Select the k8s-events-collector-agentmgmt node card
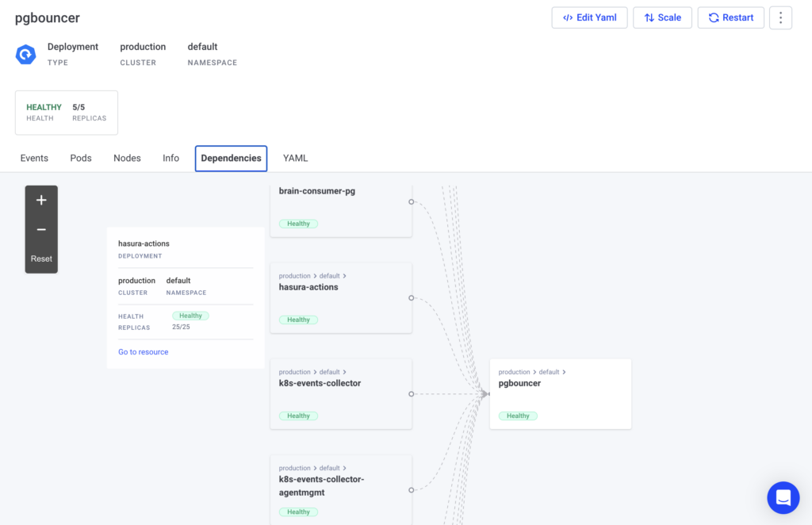Image resolution: width=812 pixels, height=525 pixels. (341, 490)
